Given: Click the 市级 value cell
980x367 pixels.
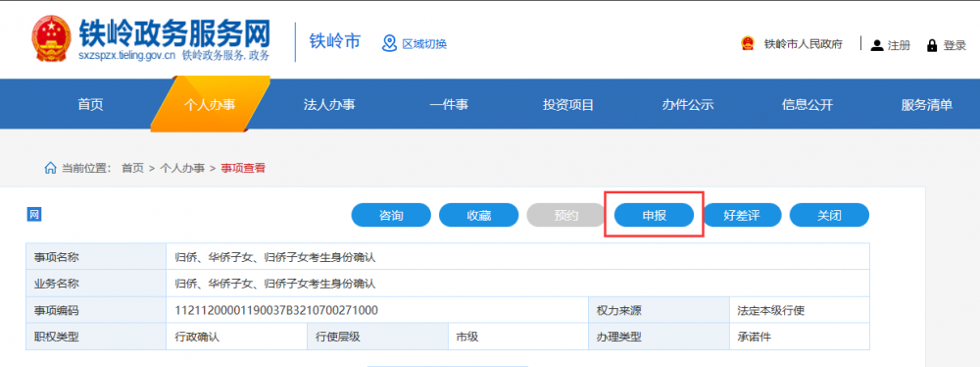Looking at the screenshot, I should (518, 337).
